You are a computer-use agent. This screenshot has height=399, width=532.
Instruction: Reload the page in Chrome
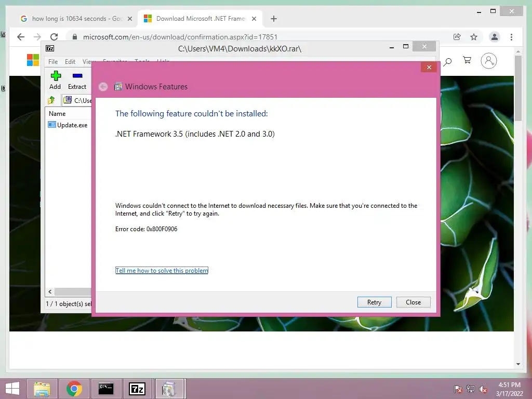(54, 37)
